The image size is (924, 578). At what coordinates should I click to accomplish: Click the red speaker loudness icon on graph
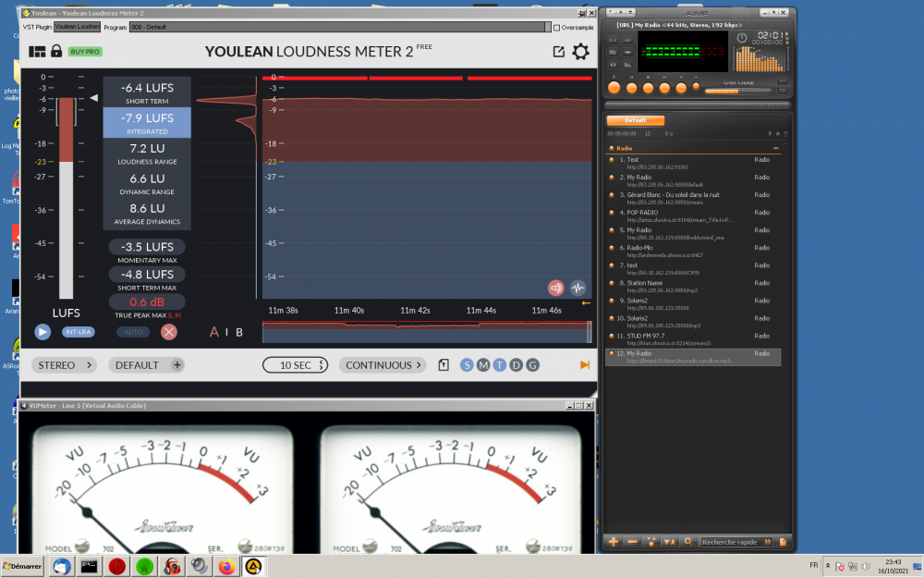(555, 288)
